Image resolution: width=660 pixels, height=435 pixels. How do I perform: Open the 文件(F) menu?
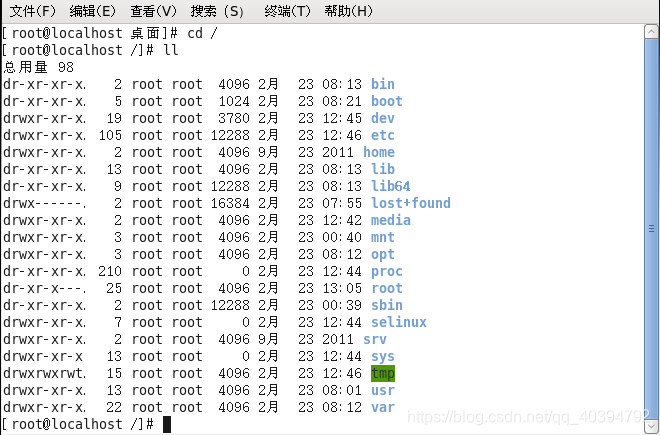click(32, 11)
